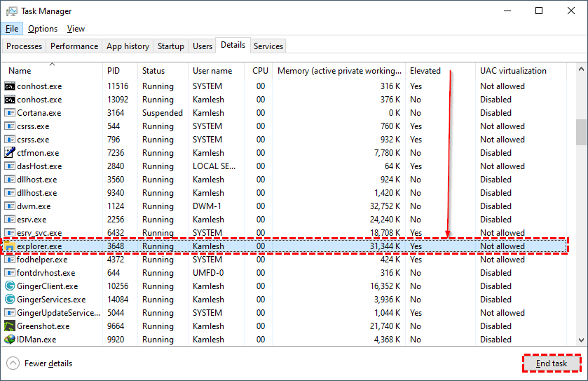Click the Fewer details link text
The image size is (588, 381).
pos(48,363)
